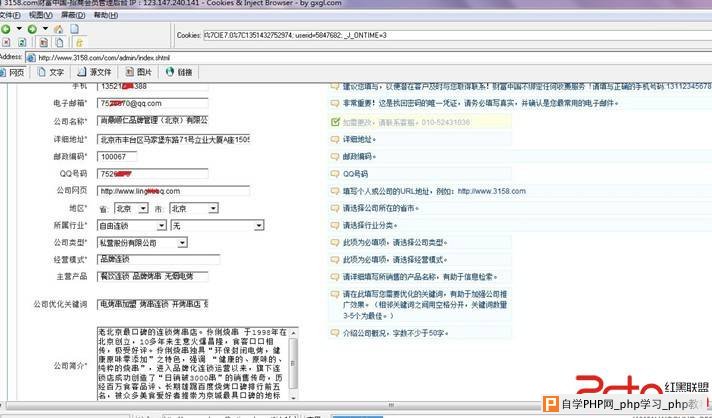712x418 pixels.
Task: Open the Forward history dropdown arrow
Action: pyautogui.click(x=45, y=29)
